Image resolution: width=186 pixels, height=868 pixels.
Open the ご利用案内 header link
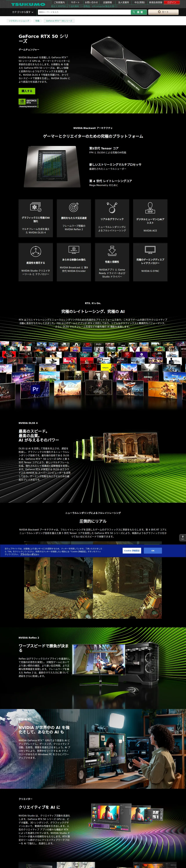click(59, 2)
